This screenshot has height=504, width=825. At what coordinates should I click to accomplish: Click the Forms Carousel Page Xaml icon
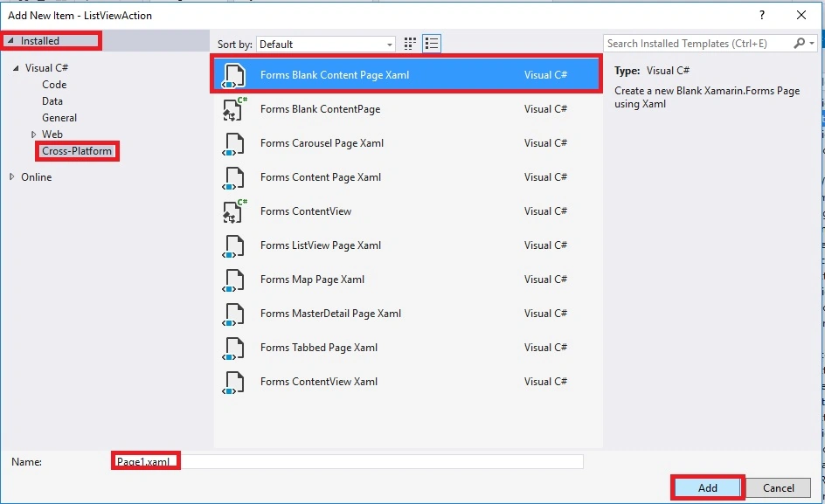click(x=233, y=143)
